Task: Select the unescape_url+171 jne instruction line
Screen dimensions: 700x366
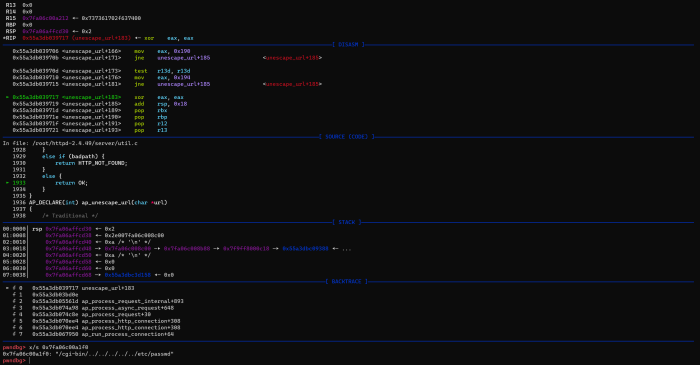Action: tap(167, 58)
